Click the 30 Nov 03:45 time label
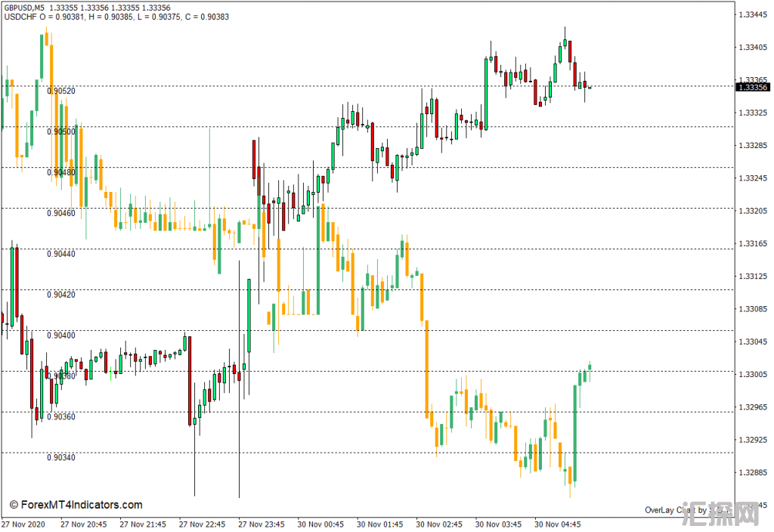 coord(499,523)
